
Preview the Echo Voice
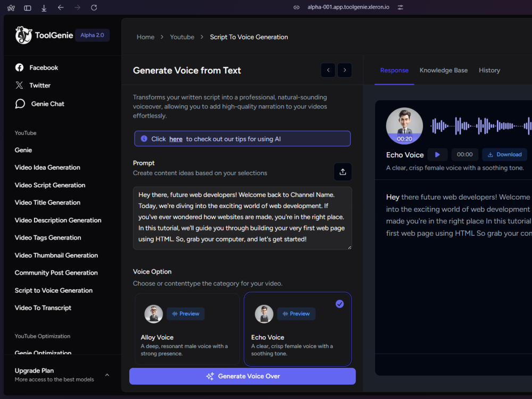click(x=296, y=314)
